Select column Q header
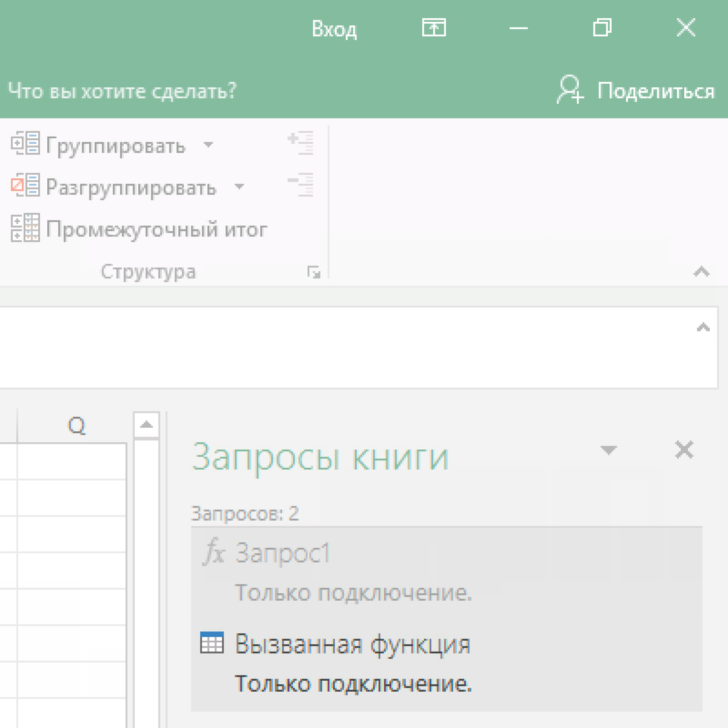728x728 pixels. click(x=72, y=426)
